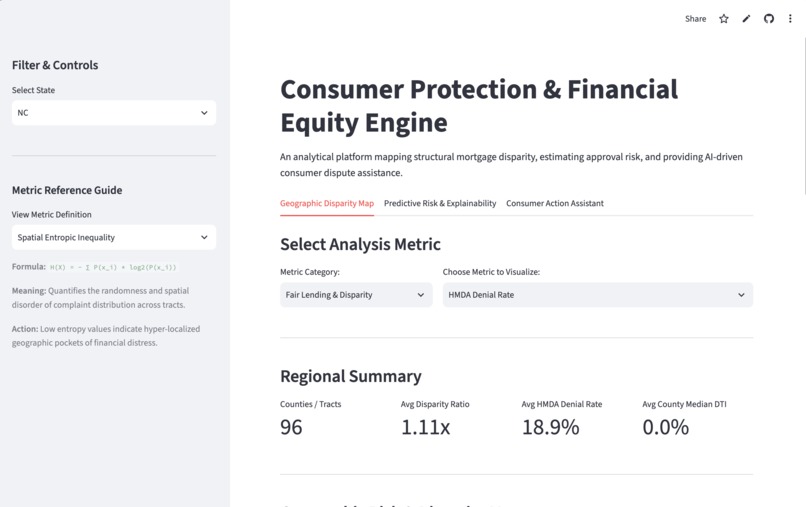Switch to the Geographic Disparity Map tab
806x507 pixels.
(x=327, y=204)
